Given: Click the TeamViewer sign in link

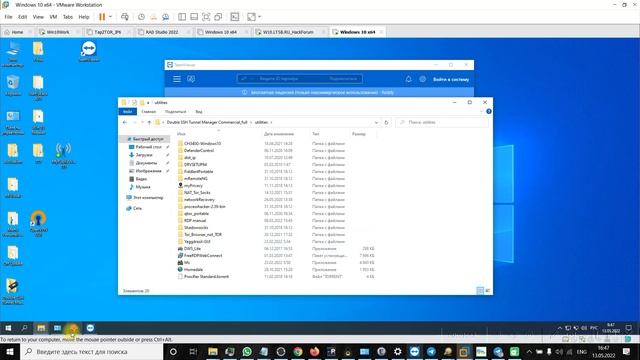Looking at the screenshot, I should (x=451, y=79).
